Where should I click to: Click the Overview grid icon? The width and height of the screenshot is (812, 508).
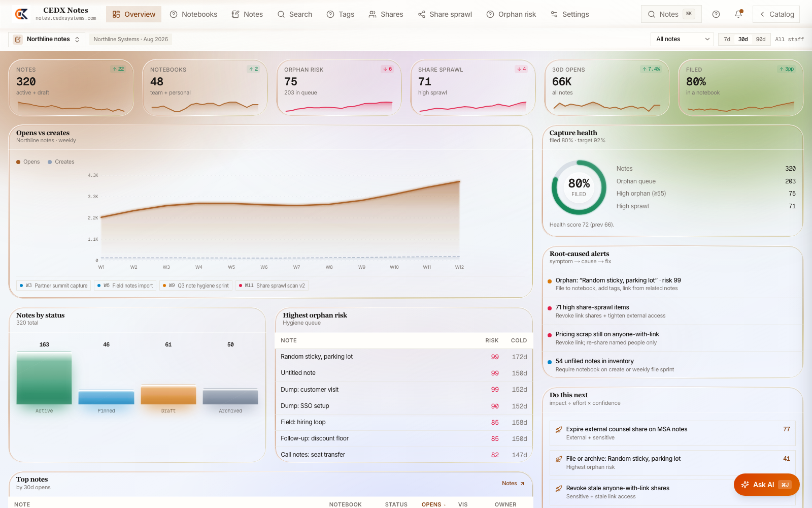point(116,14)
